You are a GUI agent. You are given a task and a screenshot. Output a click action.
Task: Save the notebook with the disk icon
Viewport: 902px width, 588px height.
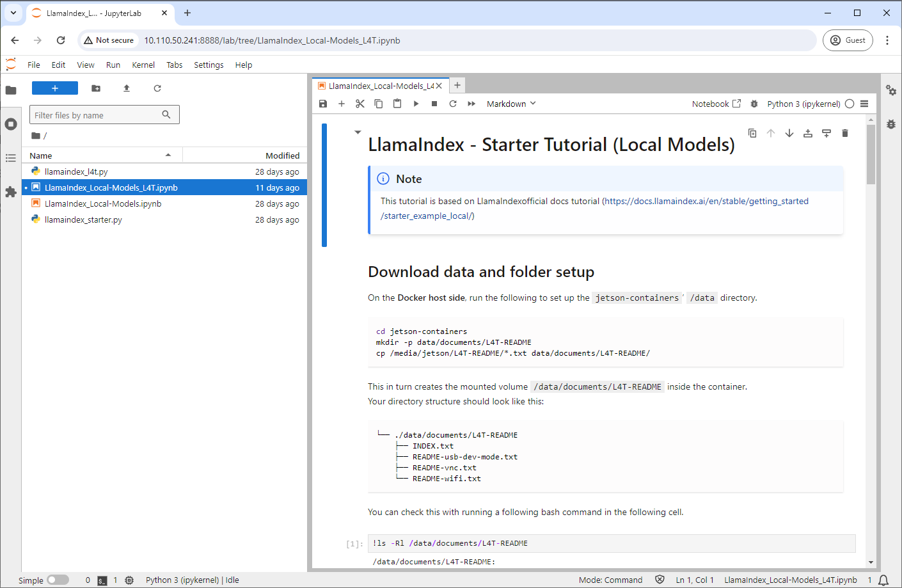point(323,104)
